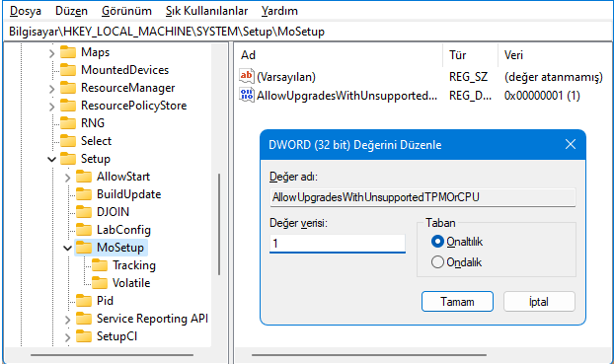Confirm the dialog with Tamam

coord(457,302)
